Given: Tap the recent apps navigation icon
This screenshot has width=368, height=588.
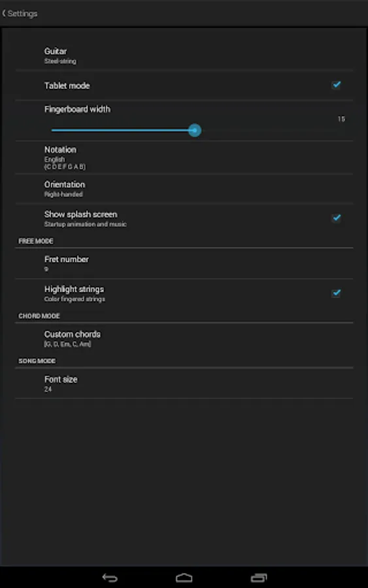Looking at the screenshot, I should 258,578.
